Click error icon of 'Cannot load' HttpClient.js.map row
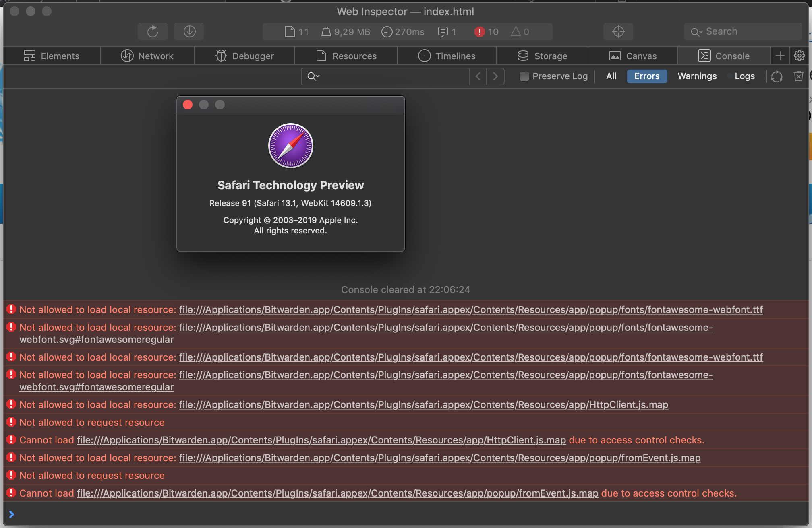Image resolution: width=812 pixels, height=528 pixels. (x=11, y=440)
